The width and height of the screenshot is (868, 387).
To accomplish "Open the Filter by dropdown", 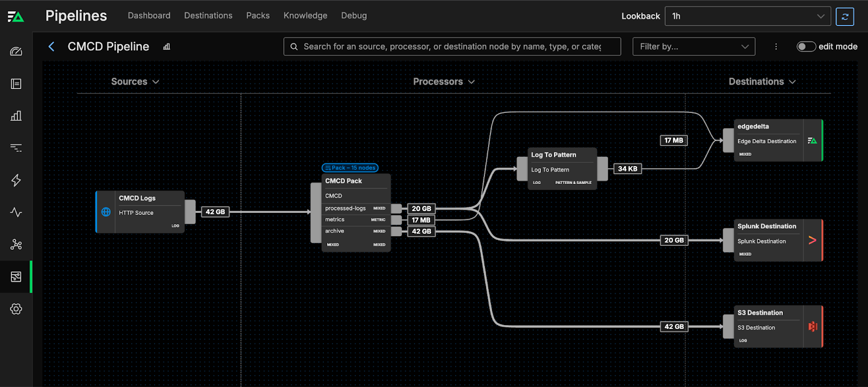I will point(693,47).
